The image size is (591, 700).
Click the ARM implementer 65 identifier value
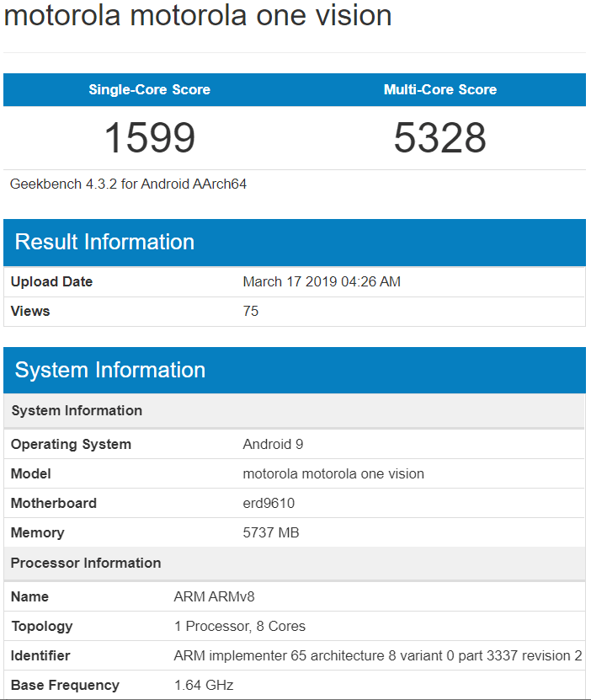(378, 656)
